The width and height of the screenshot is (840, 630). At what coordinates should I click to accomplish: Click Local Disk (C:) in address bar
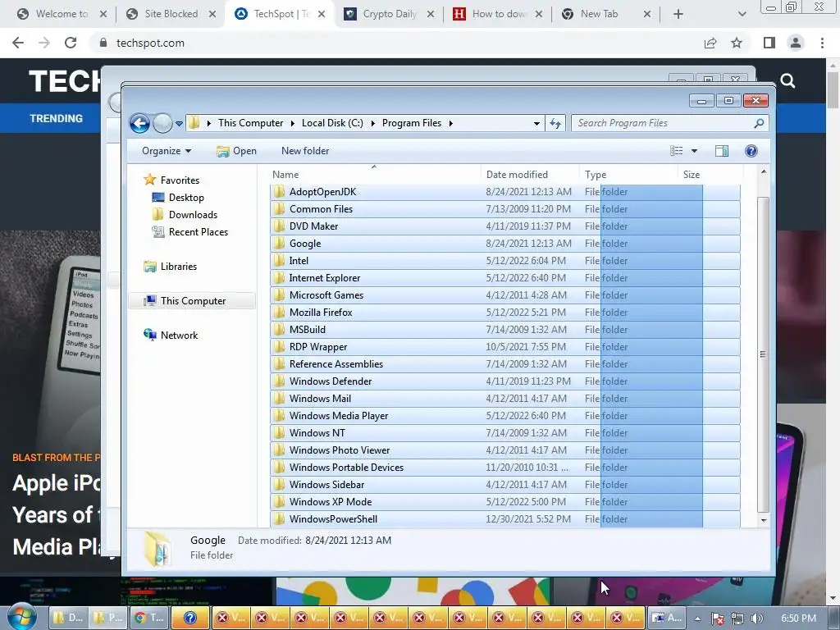332,123
